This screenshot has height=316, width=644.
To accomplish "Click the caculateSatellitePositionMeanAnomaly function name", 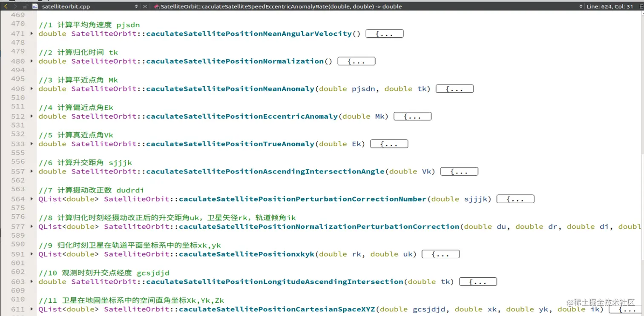I will click(x=230, y=89).
